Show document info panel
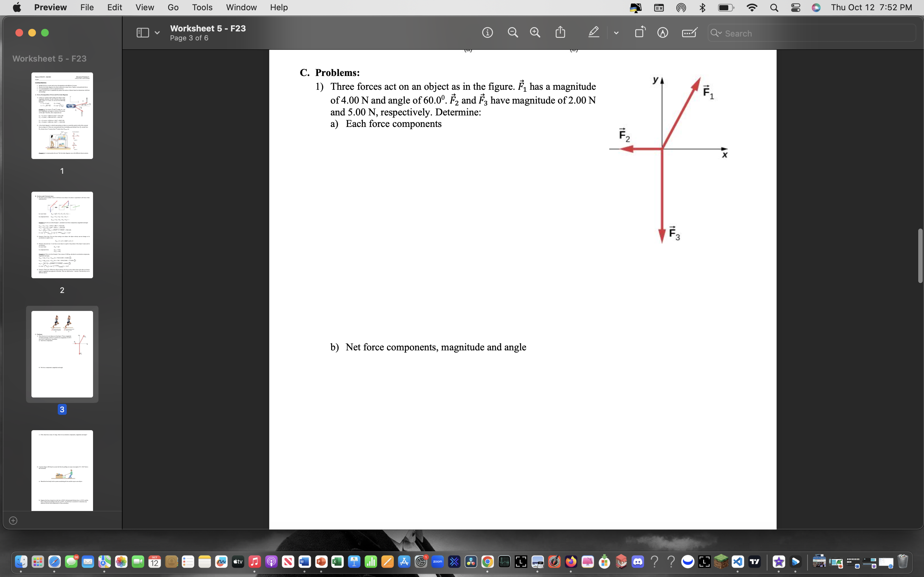The width and height of the screenshot is (924, 577). 488,32
